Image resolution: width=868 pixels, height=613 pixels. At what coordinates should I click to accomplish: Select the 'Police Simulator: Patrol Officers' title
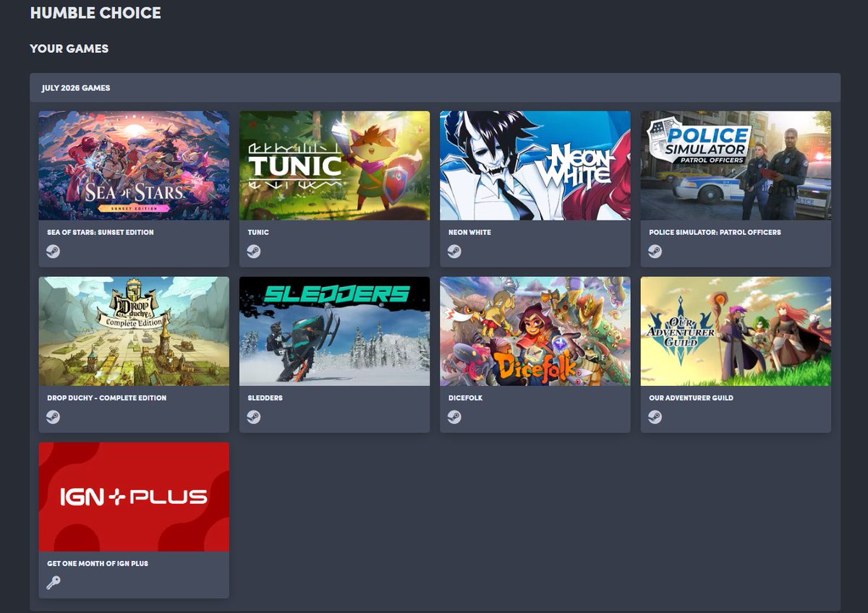tap(715, 233)
